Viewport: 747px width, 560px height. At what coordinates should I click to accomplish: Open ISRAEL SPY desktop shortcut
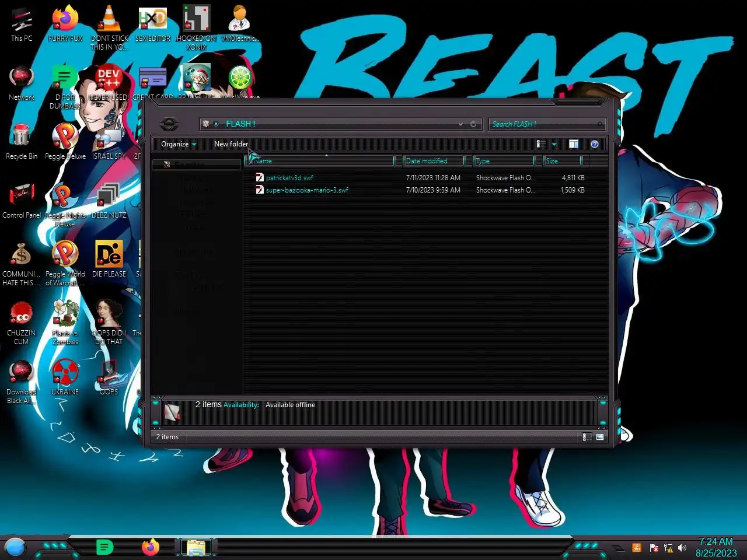coord(109,142)
